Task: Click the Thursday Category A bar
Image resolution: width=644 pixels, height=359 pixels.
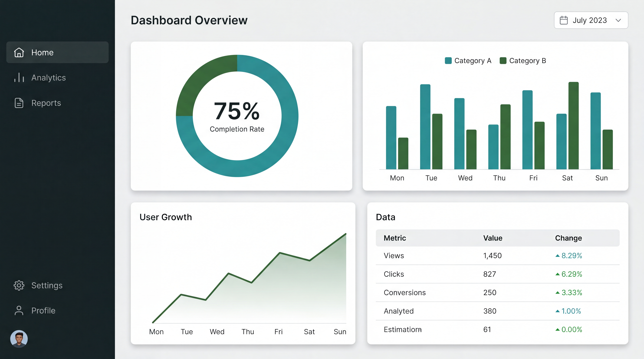Action: click(493, 147)
